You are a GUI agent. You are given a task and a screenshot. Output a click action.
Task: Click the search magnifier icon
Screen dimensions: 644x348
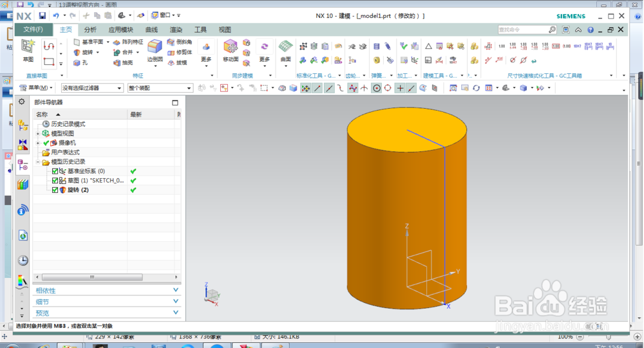click(x=552, y=30)
